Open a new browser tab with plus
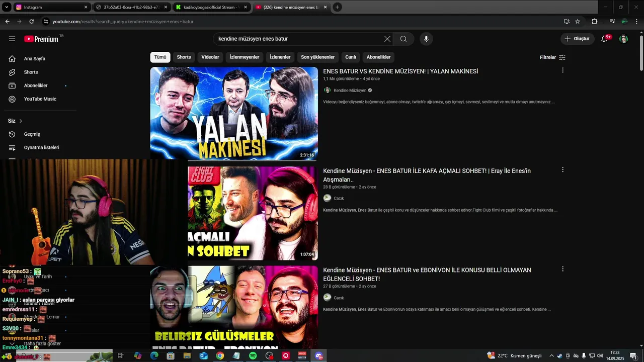This screenshot has height=362, width=644. point(337,7)
